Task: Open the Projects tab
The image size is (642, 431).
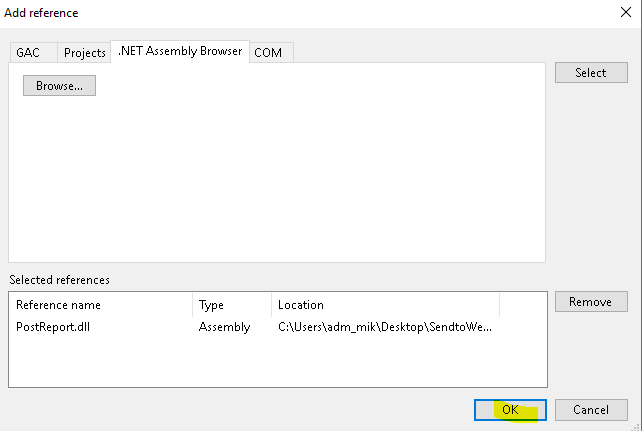Action: pos(85,53)
